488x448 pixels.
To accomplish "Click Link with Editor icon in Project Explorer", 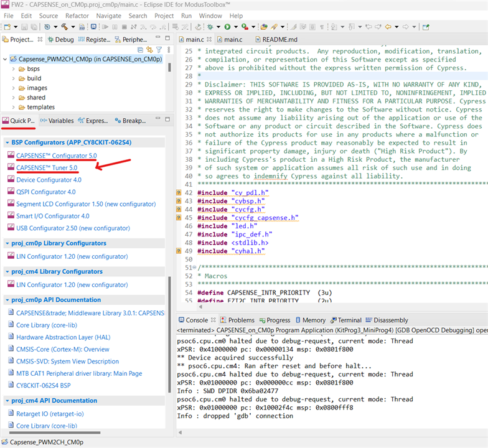I will (149, 50).
